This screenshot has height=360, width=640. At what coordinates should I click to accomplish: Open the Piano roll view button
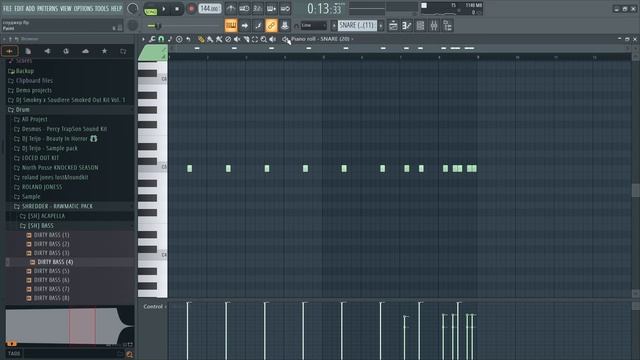[x=407, y=26]
